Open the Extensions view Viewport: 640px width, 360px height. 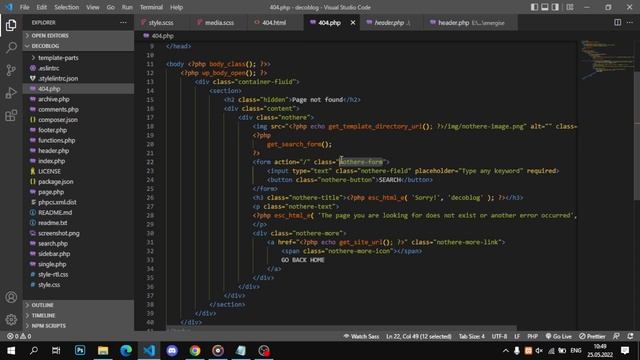(x=11, y=116)
